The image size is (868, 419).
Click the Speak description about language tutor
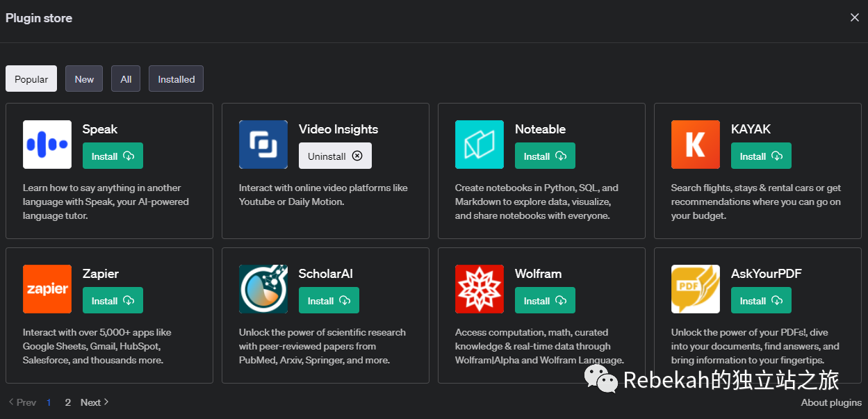pos(106,202)
